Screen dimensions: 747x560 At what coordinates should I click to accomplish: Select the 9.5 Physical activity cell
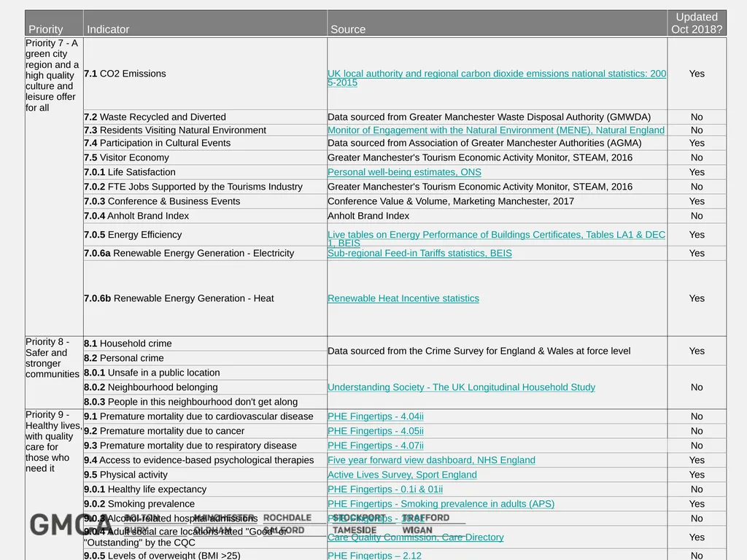[205, 475]
